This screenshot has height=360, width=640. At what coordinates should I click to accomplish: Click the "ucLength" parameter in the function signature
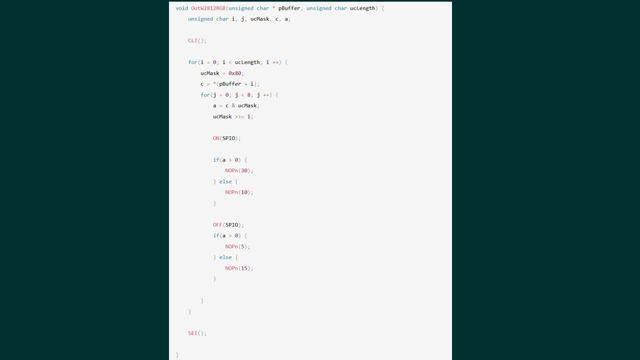[362, 8]
